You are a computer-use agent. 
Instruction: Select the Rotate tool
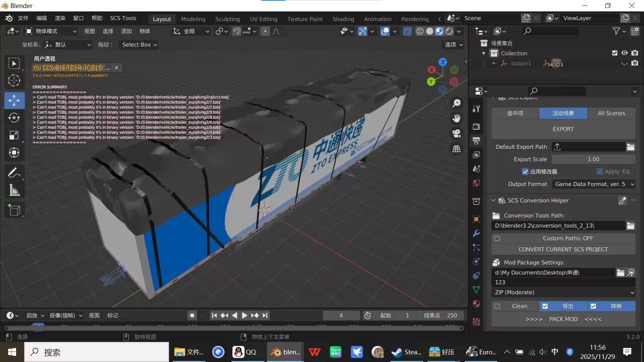pos(14,118)
